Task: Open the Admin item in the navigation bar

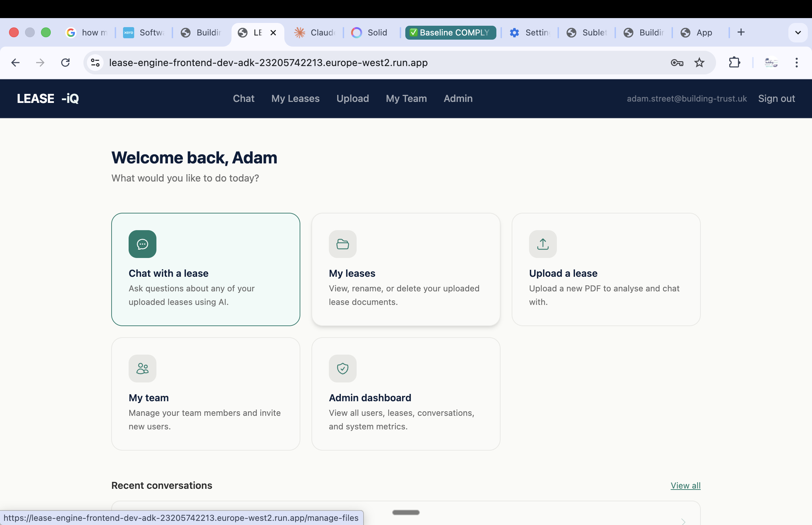Action: [457, 98]
